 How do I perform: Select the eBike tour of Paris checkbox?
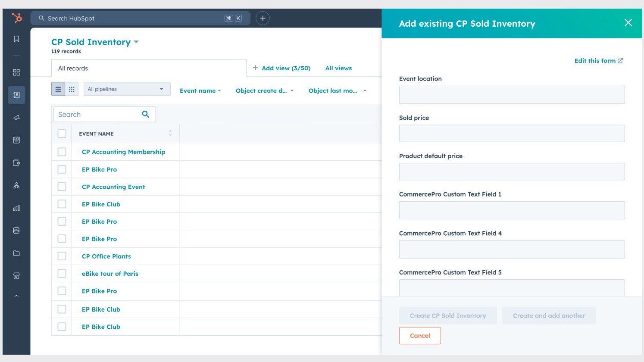pyautogui.click(x=62, y=274)
